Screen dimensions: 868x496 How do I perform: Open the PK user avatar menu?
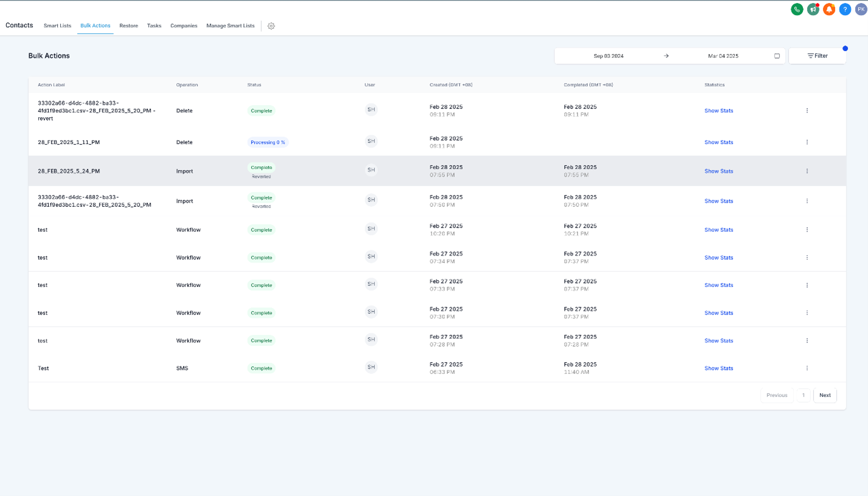(861, 9)
